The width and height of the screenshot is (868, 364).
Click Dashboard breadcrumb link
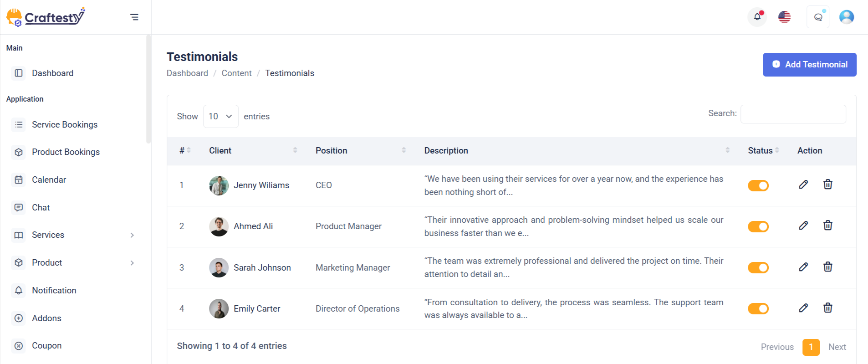coord(187,73)
